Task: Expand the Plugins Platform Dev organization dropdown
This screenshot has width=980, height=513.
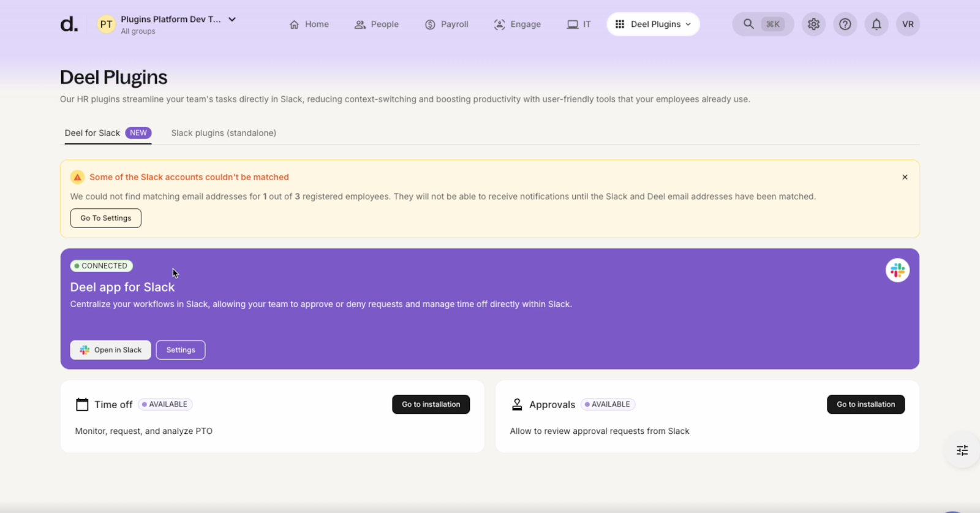Action: point(232,20)
